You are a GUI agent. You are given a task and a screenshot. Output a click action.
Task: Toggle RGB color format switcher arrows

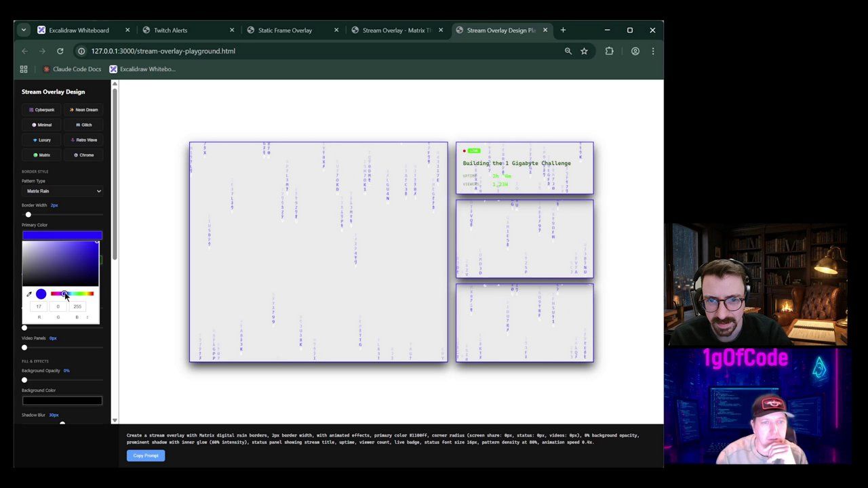87,317
